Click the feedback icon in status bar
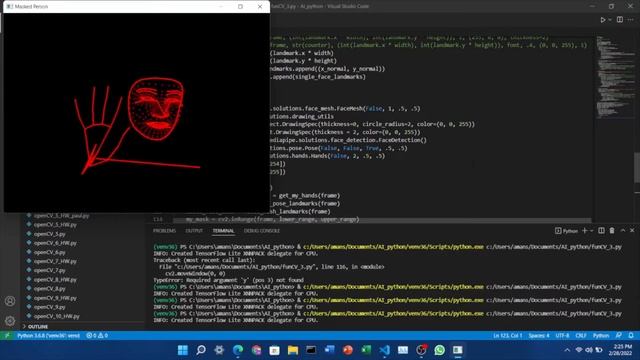 click(x=619, y=336)
